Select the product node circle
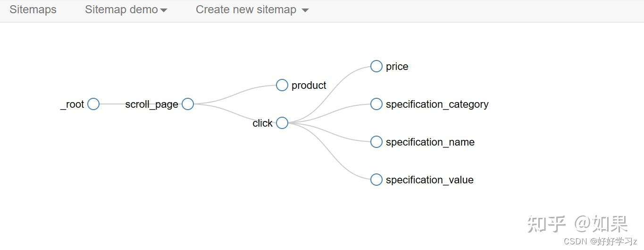The height and width of the screenshot is (250, 644). coord(282,85)
